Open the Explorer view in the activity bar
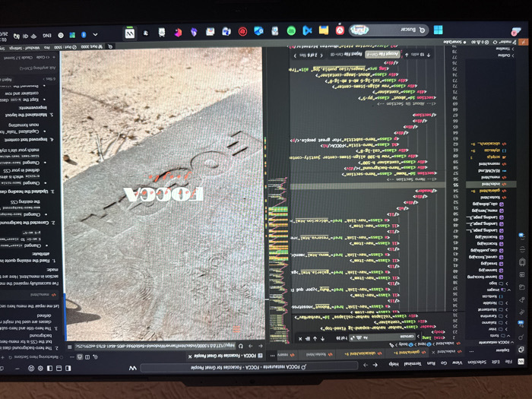Screen dimensions: 532x399 pyautogui.click(x=521, y=349)
